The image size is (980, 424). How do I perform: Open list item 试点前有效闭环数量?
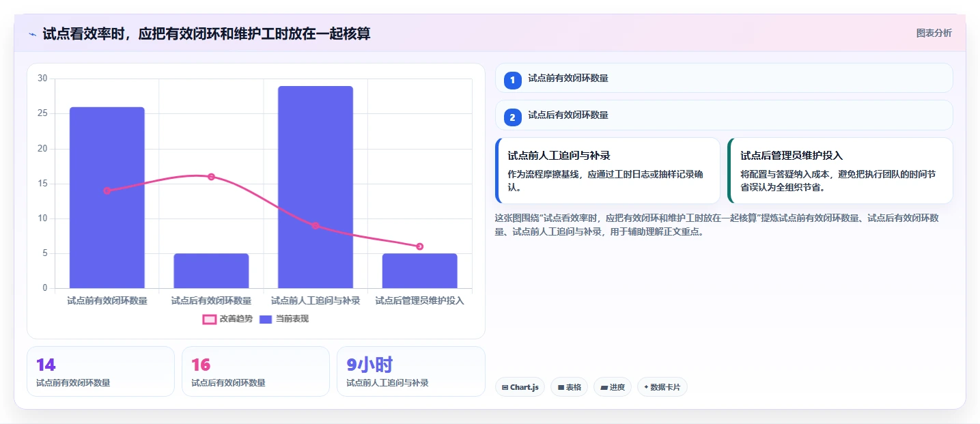coord(724,78)
